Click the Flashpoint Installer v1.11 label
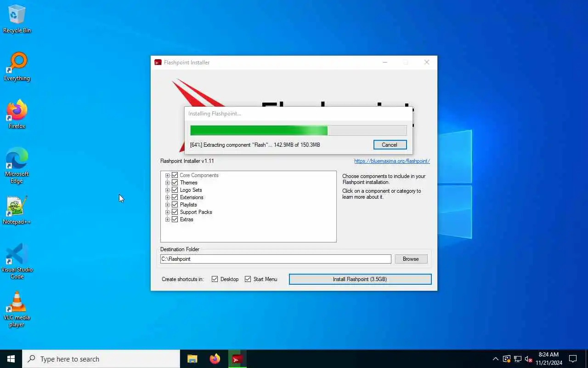Viewport: 588px width, 368px height. pyautogui.click(x=187, y=161)
